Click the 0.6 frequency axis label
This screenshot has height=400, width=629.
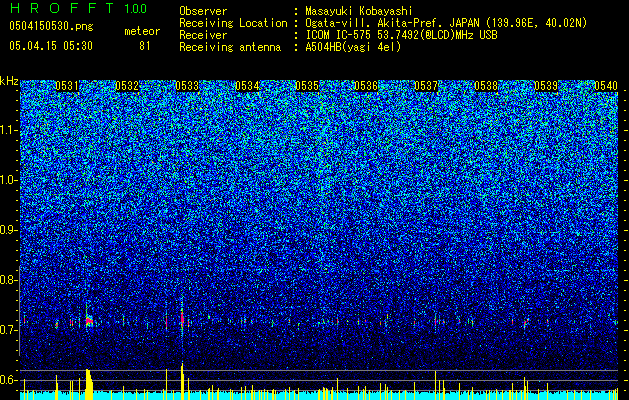pyautogui.click(x=7, y=380)
